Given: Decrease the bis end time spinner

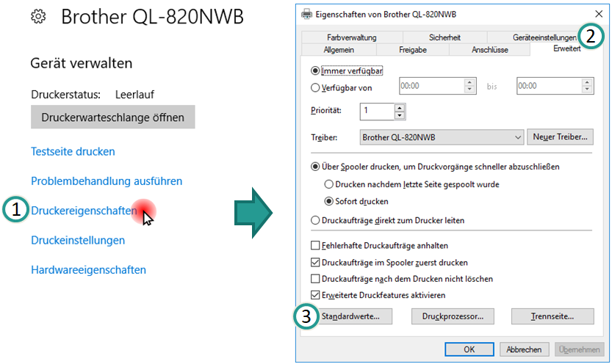Looking at the screenshot, I should click(587, 90).
